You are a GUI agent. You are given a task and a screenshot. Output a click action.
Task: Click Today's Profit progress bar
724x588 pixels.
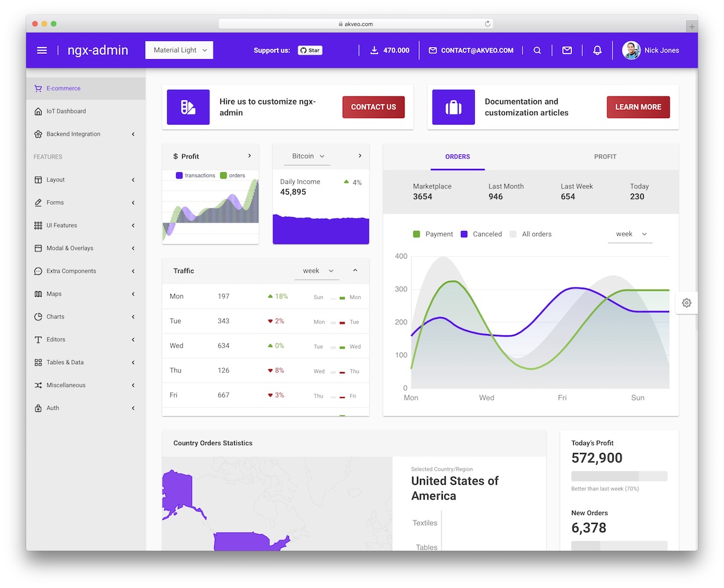click(x=619, y=476)
